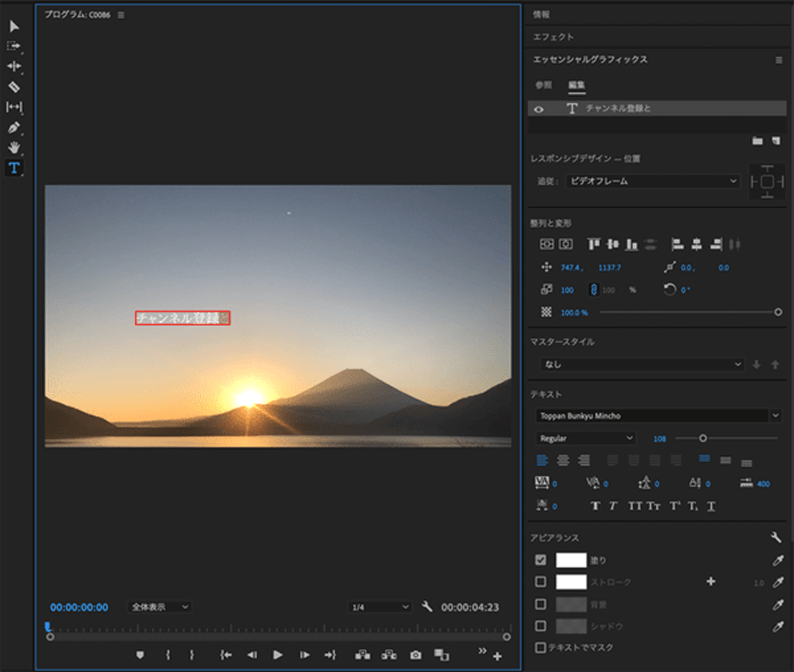Open the エフェクト panel

[x=554, y=37]
